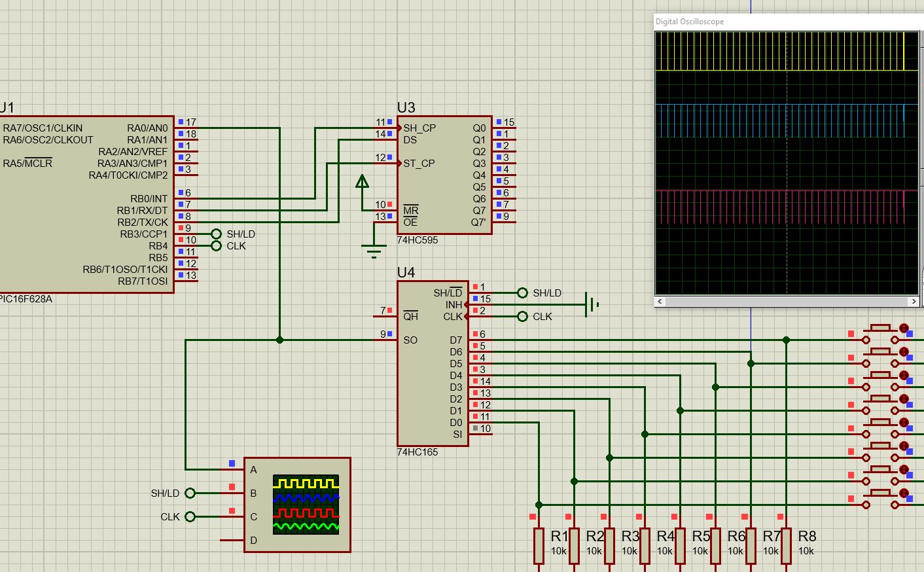Select resistor R8 10k
This screenshot has height=572, width=924.
point(786,546)
